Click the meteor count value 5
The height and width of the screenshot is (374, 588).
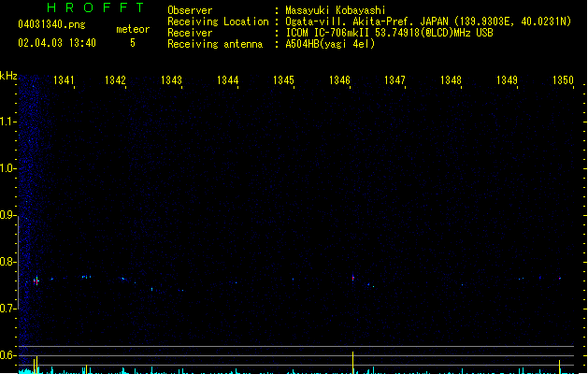tap(133, 43)
